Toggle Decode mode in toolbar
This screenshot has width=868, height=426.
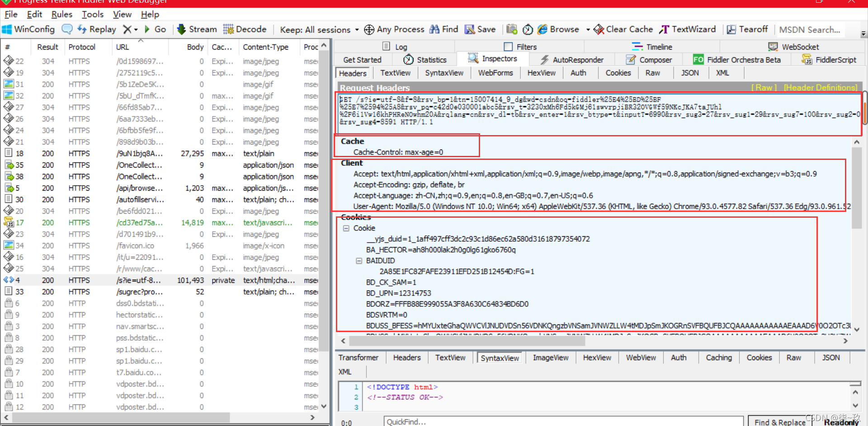(245, 29)
